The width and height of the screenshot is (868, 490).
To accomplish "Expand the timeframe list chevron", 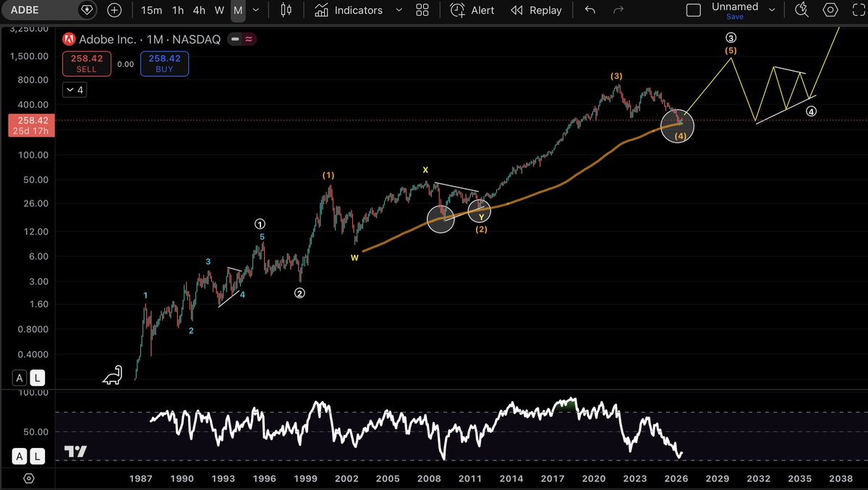I will (x=255, y=10).
